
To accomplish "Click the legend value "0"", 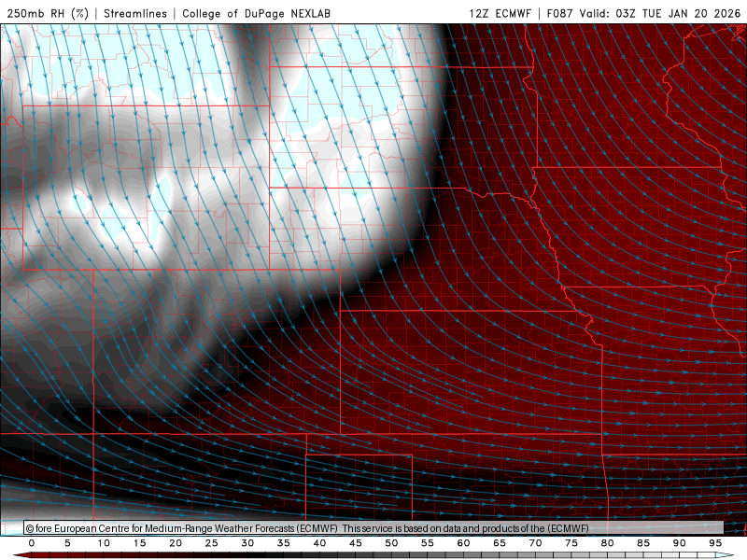I will point(32,543).
